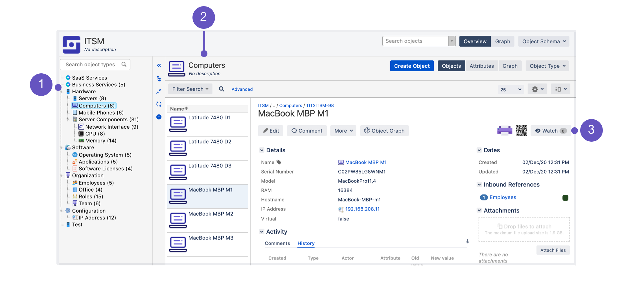Switch to the schema Overview tab
The height and width of the screenshot is (303, 644).
tap(475, 41)
